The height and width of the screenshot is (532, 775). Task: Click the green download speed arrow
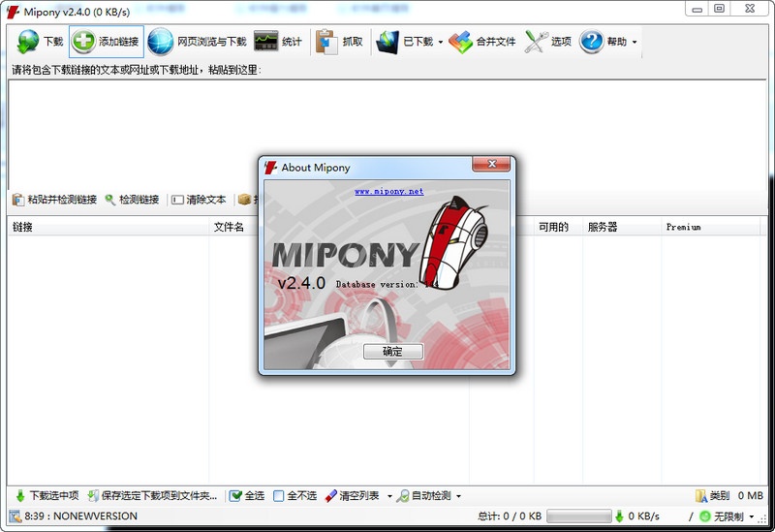tap(619, 516)
